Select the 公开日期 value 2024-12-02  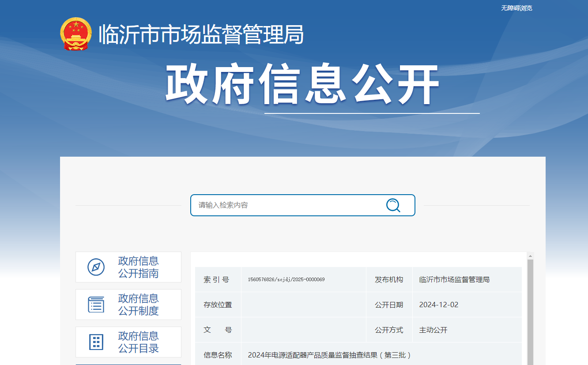click(439, 305)
